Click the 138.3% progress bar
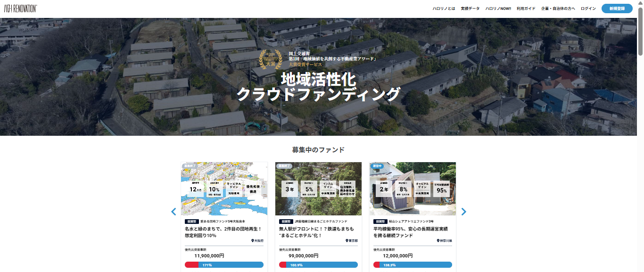Image resolution: width=644 pixels, height=272 pixels. [413, 265]
